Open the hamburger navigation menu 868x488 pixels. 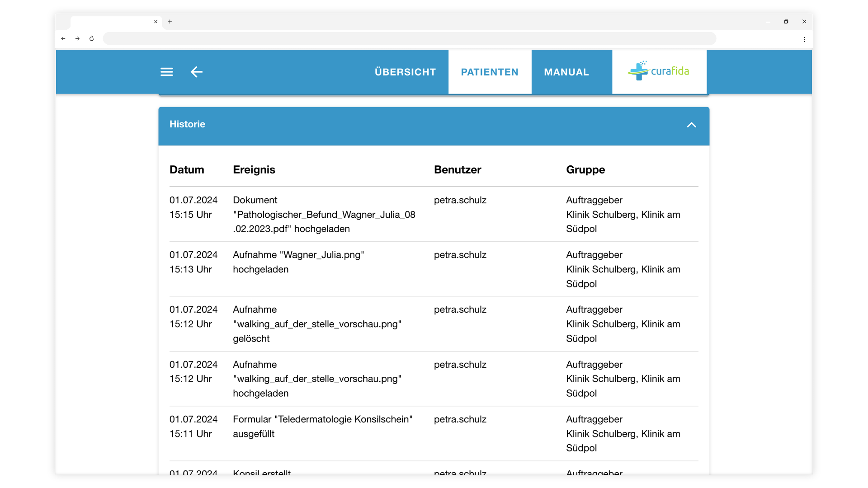pyautogui.click(x=166, y=72)
